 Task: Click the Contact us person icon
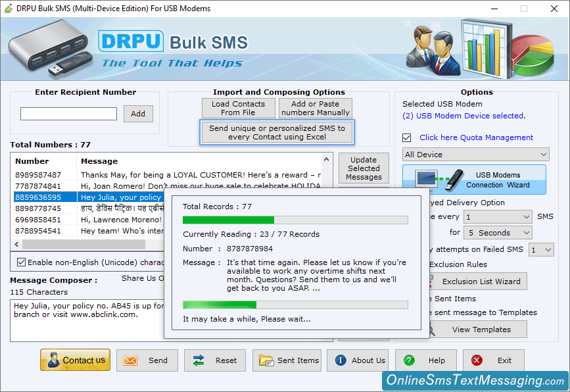[x=53, y=360]
